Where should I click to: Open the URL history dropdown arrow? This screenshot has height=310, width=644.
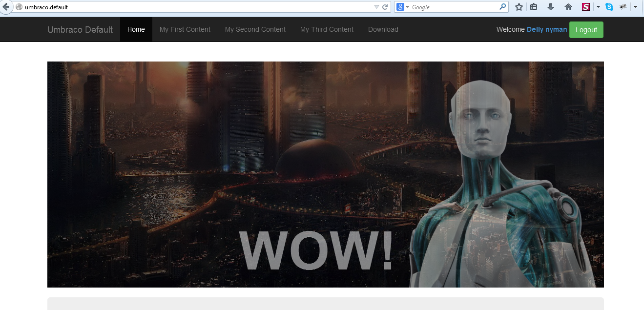pos(376,7)
